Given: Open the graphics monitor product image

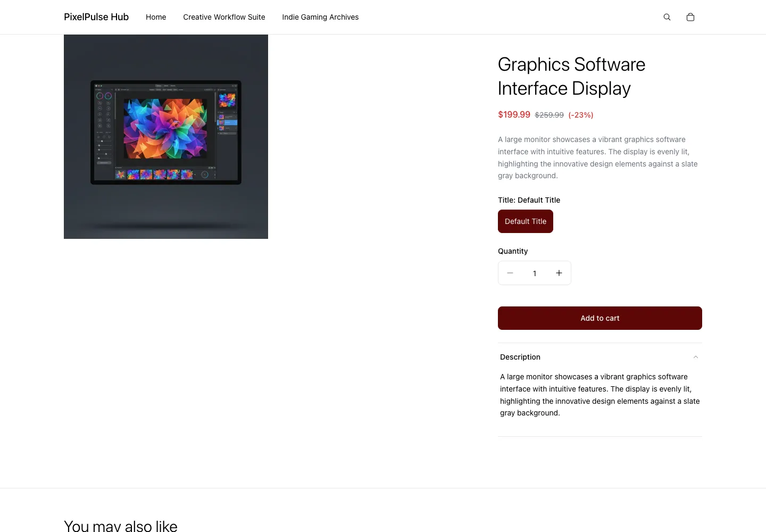Looking at the screenshot, I should (166, 137).
